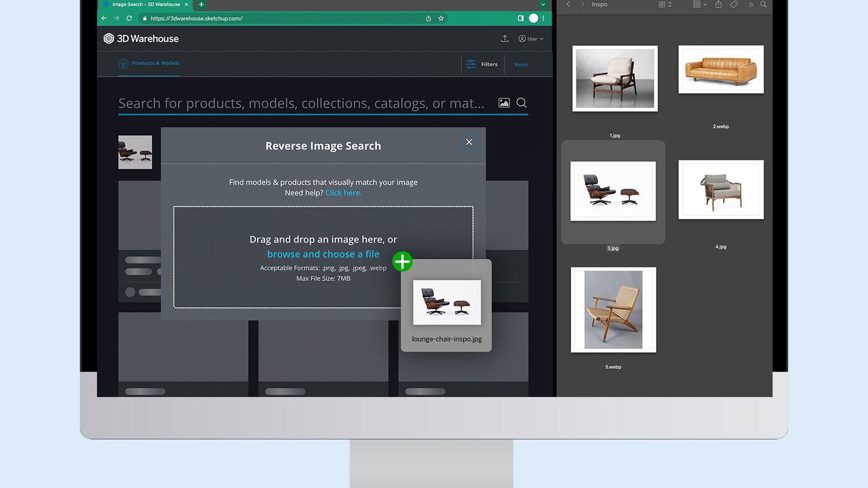Expand the tab search chevron in browser
868x488 pixels.
click(x=543, y=5)
